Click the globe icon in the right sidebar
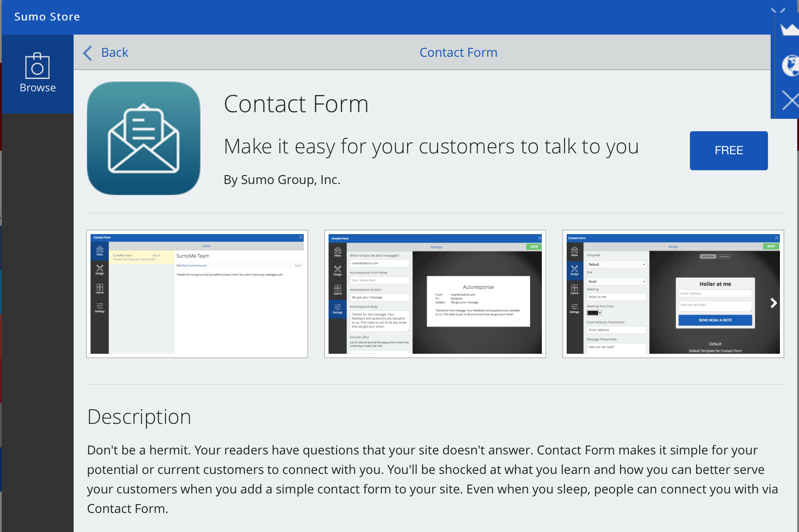Viewport: 799px width, 532px height. pos(790,66)
